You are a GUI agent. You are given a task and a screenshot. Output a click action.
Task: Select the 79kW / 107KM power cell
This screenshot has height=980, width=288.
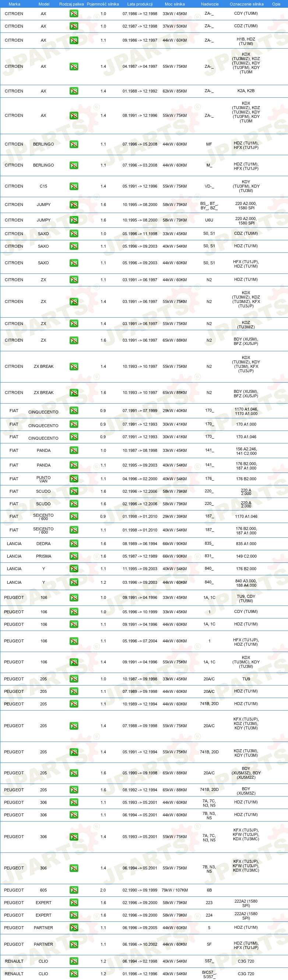pos(175,890)
